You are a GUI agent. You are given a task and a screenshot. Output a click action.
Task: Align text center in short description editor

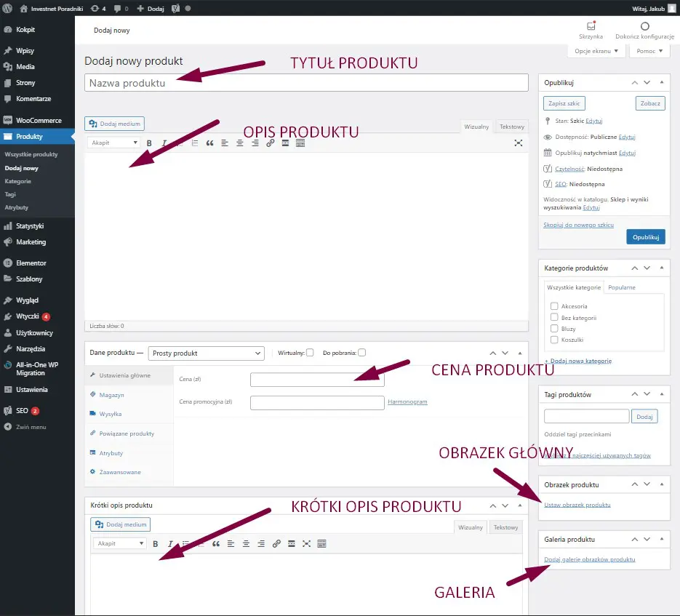pyautogui.click(x=246, y=544)
